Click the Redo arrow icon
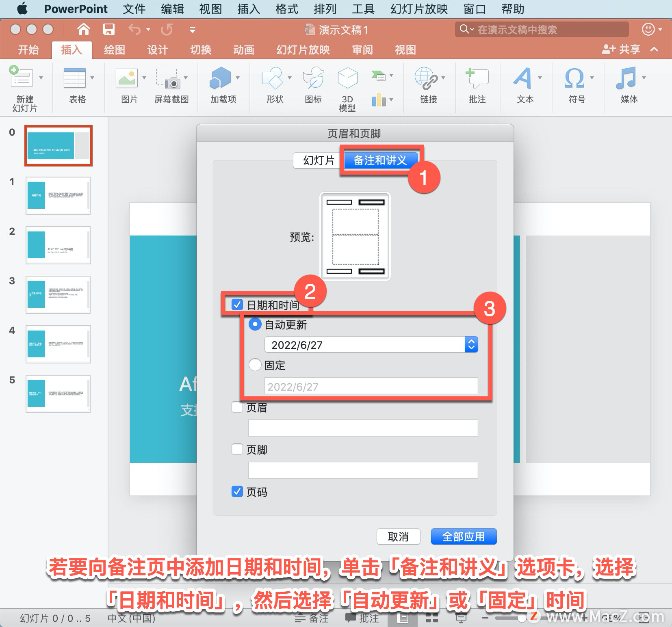The width and height of the screenshot is (672, 627). click(x=167, y=29)
